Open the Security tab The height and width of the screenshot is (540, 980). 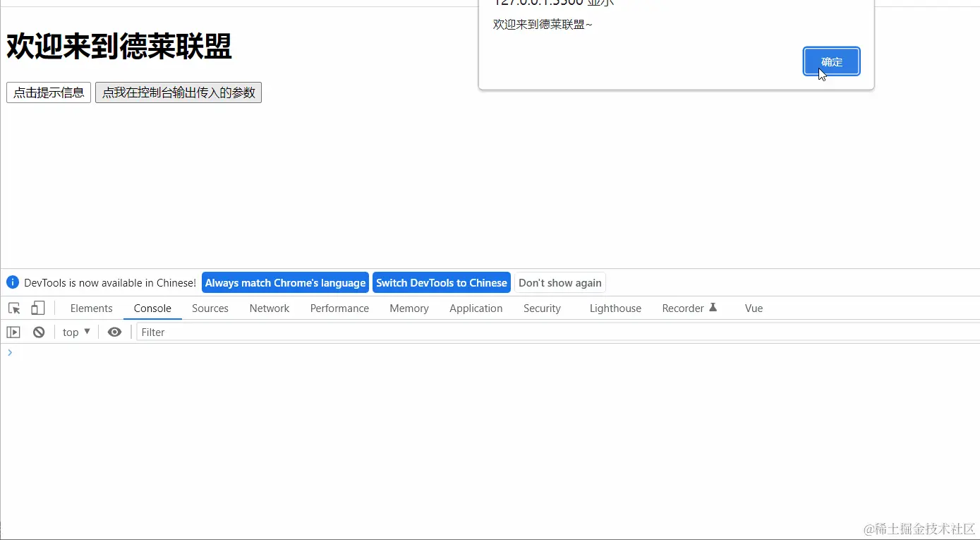tap(542, 308)
